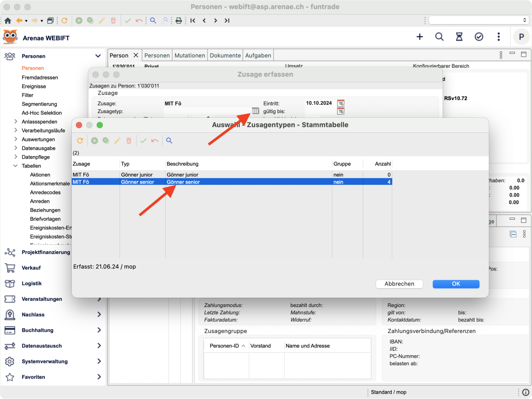Click the search magnifier in Stammtabelle toolbar
532x399 pixels.
click(x=169, y=140)
